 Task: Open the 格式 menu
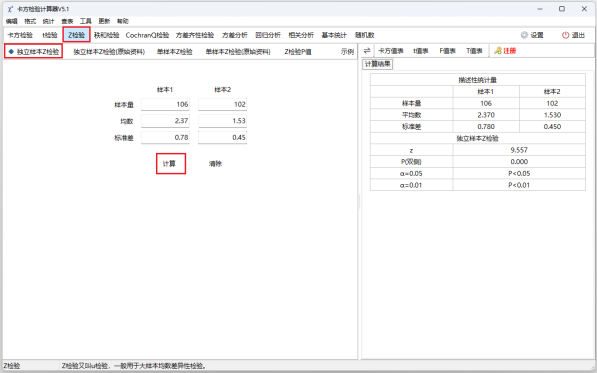[30, 21]
